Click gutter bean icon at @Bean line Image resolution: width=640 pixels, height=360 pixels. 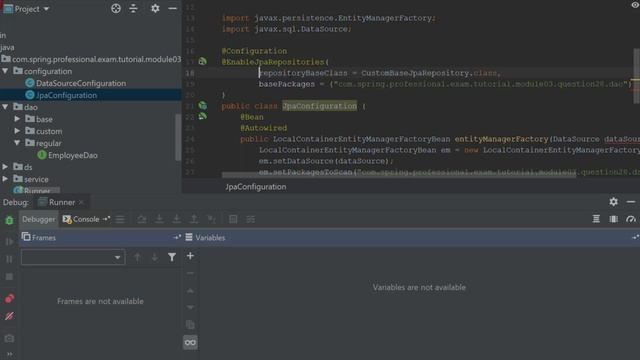click(x=202, y=117)
